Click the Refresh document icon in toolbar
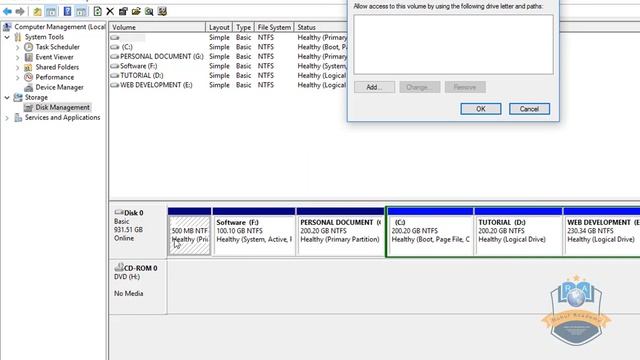 coord(98,11)
